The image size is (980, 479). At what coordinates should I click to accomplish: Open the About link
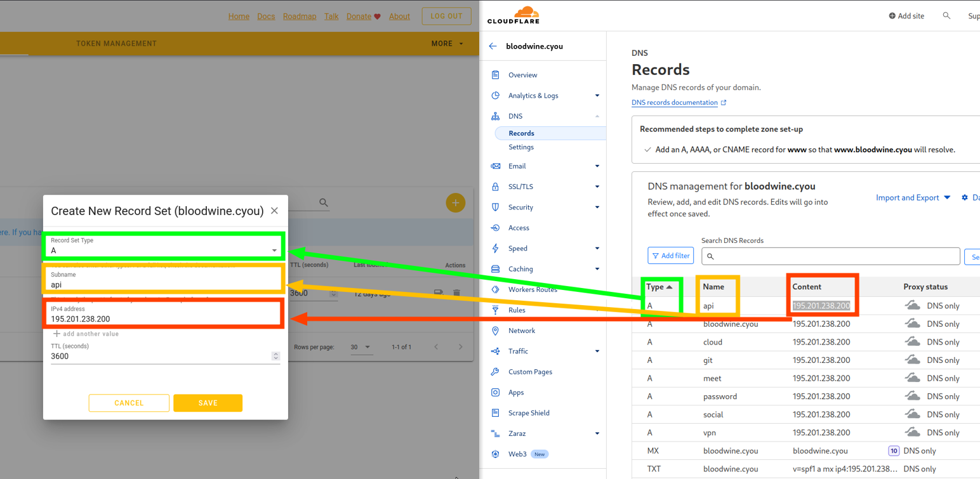[399, 16]
